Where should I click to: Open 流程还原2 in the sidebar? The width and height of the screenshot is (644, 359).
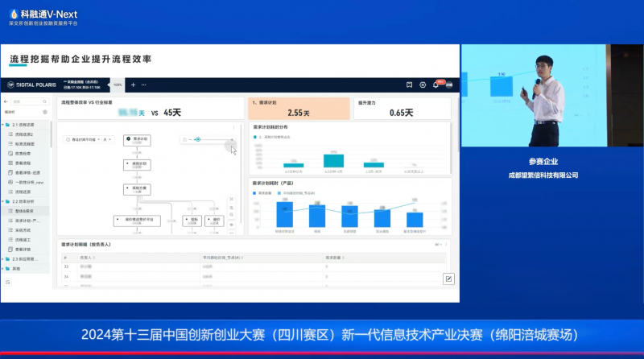tap(24, 134)
